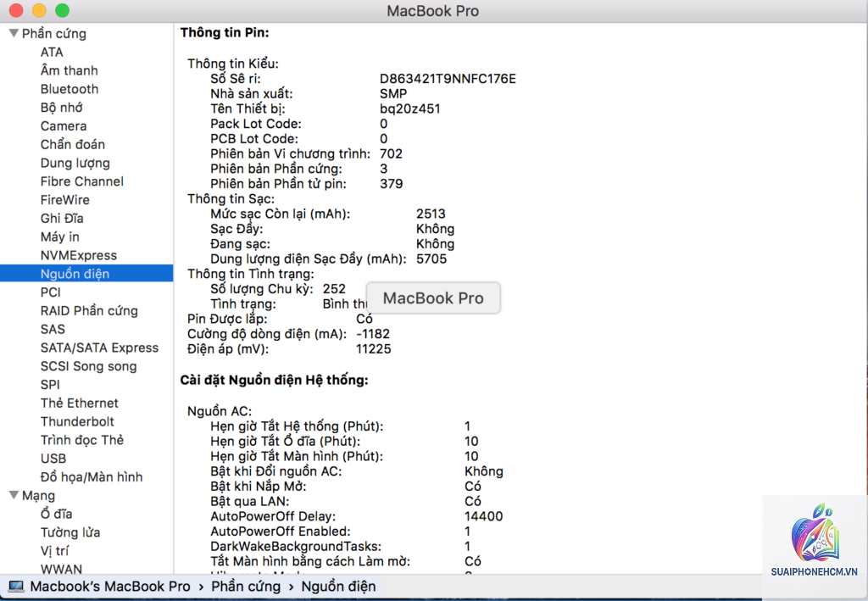
Task: Select Bộ nhớ in the sidebar
Action: click(x=61, y=108)
